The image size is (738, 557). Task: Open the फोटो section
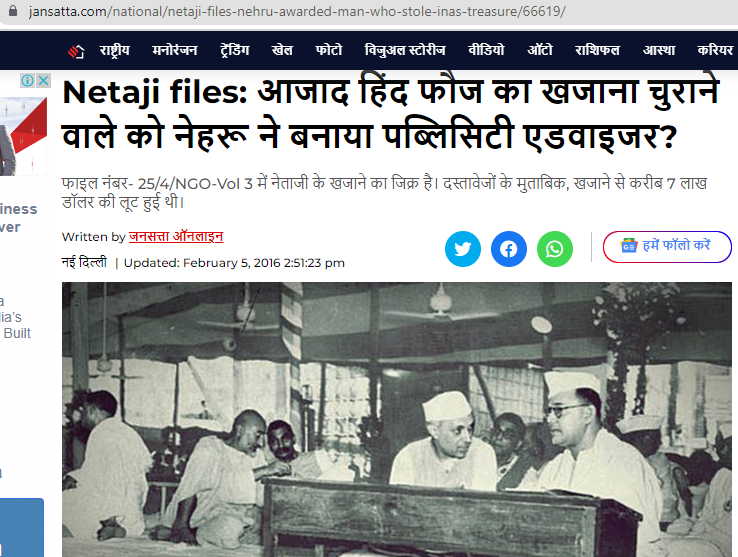[x=329, y=50]
